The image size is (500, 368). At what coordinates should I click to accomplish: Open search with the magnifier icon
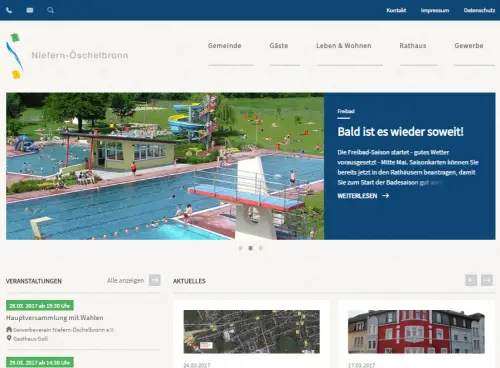[x=50, y=10]
